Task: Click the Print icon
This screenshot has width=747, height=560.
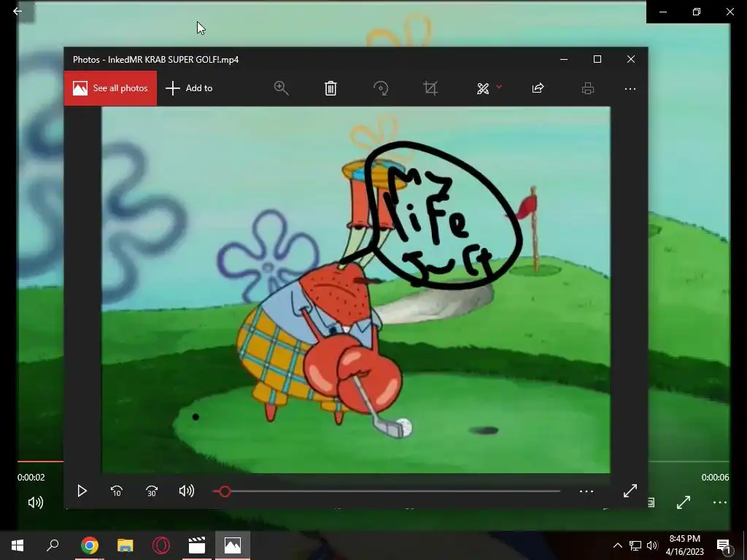Action: (x=588, y=88)
